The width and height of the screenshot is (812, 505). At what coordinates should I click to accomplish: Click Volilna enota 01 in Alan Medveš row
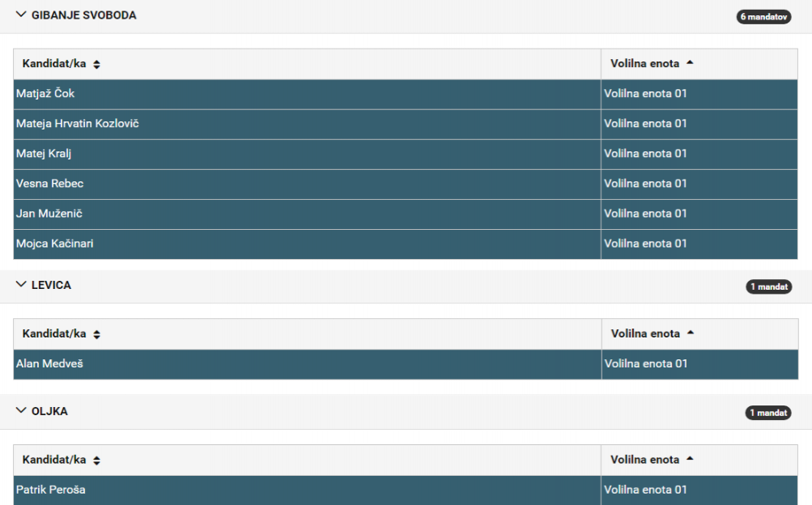click(x=646, y=363)
